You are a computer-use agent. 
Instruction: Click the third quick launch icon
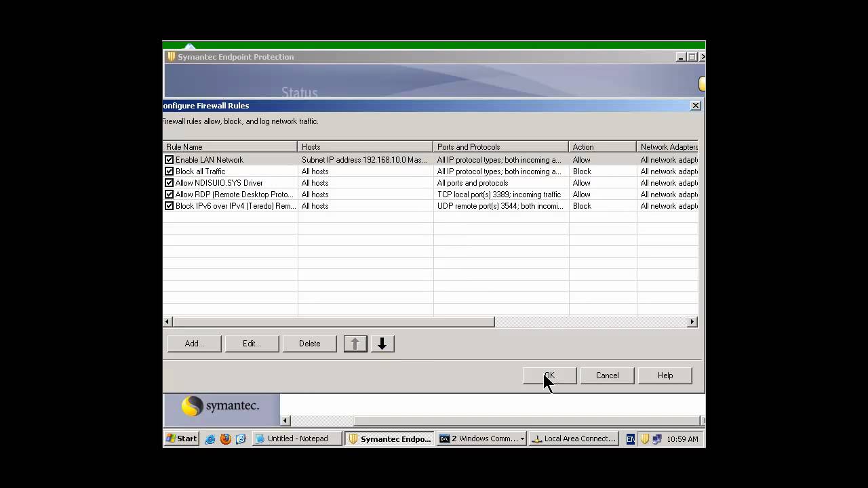[x=241, y=439]
